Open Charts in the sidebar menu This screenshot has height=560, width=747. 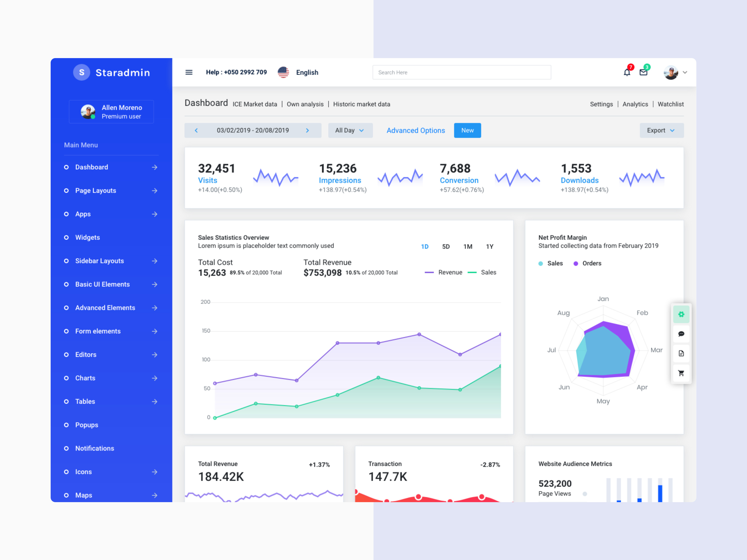click(x=85, y=378)
